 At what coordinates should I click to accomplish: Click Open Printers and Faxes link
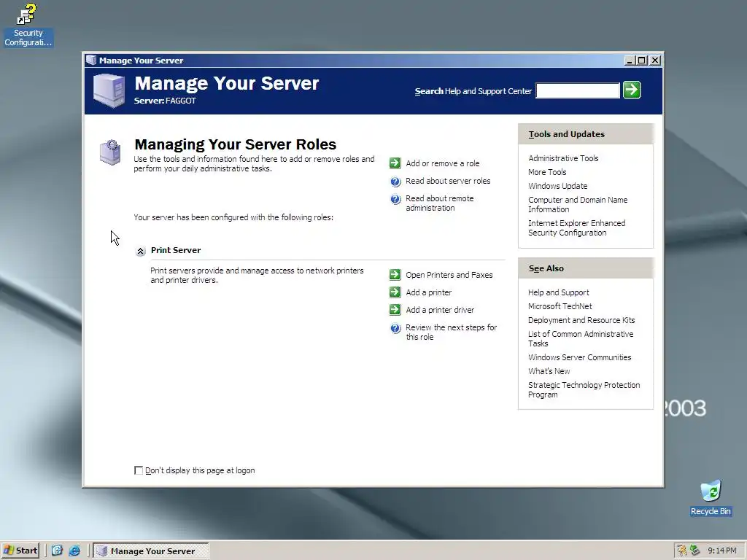click(x=449, y=275)
